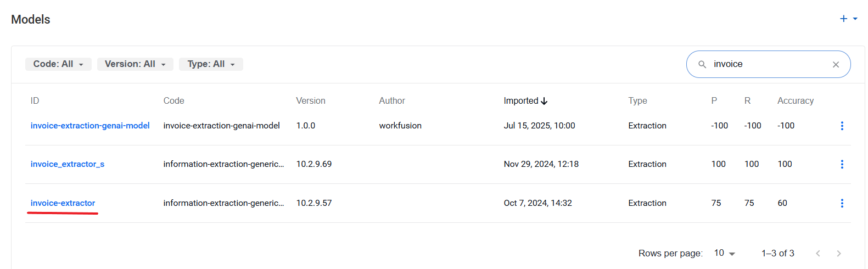Focus the invoice search field
This screenshot has width=868, height=269.
[769, 64]
